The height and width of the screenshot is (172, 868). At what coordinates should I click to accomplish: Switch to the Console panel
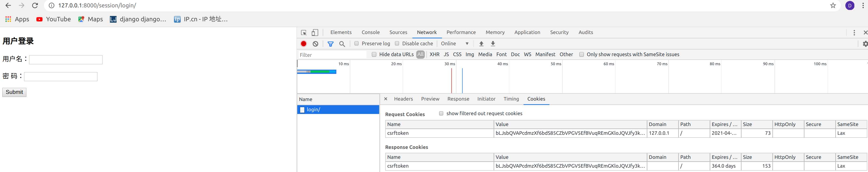pyautogui.click(x=371, y=32)
